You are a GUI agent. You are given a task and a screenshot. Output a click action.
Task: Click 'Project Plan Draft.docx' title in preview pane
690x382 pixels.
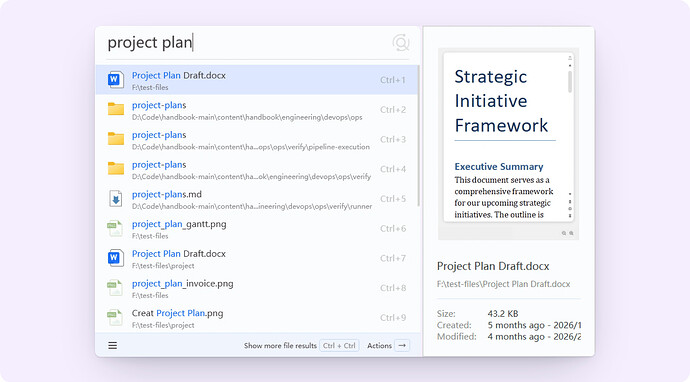(x=493, y=266)
